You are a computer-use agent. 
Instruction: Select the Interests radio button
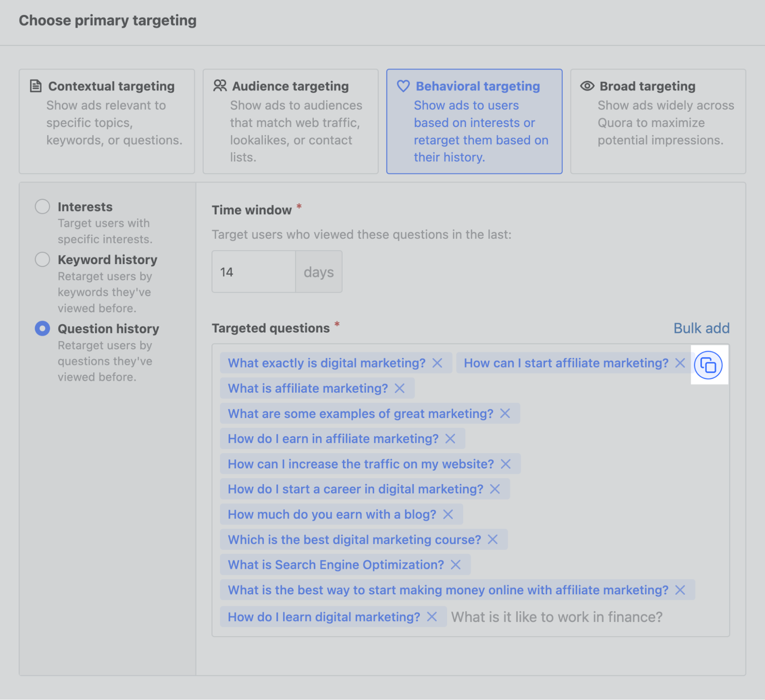[x=42, y=206]
